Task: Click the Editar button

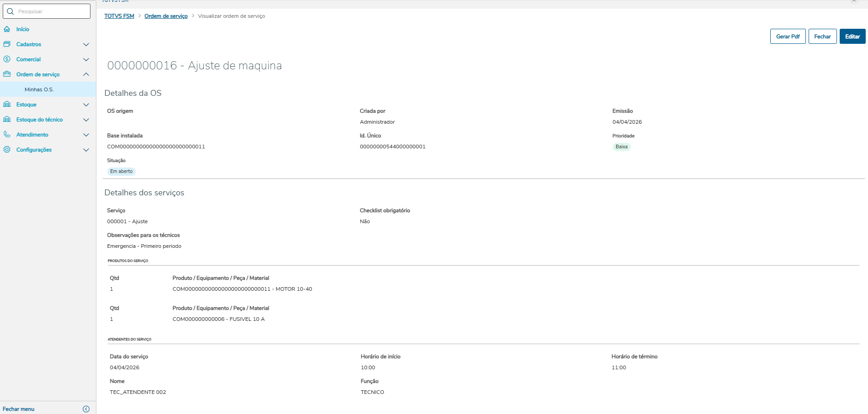Action: point(852,37)
